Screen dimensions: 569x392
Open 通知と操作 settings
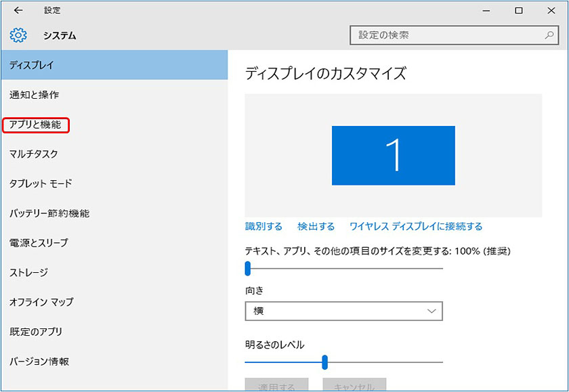[114, 95]
